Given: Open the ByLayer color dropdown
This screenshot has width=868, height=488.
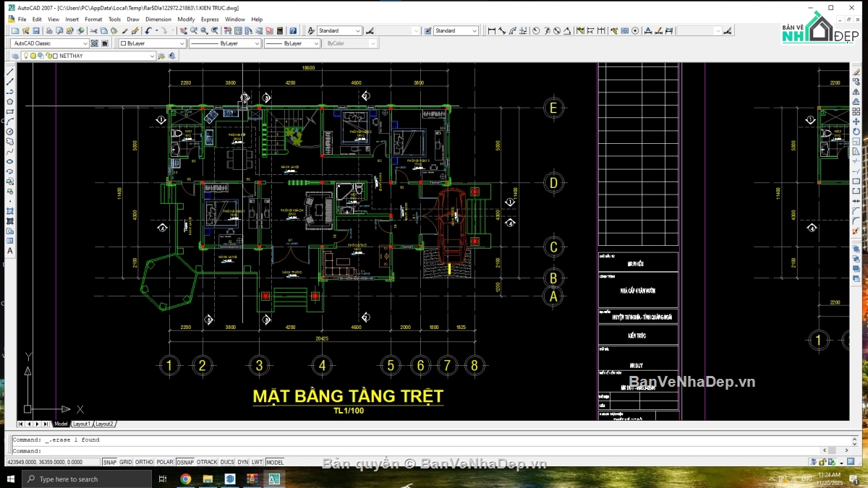Looking at the screenshot, I should point(153,43).
